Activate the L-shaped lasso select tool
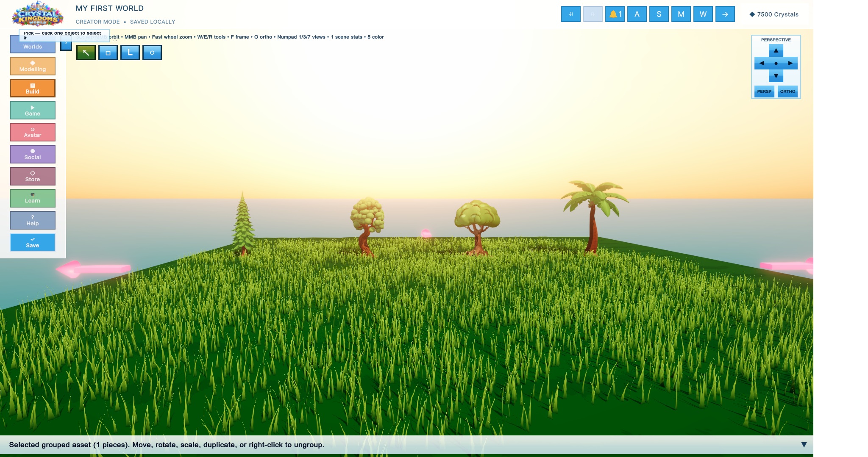Screen dimensions: 868x457 point(130,53)
